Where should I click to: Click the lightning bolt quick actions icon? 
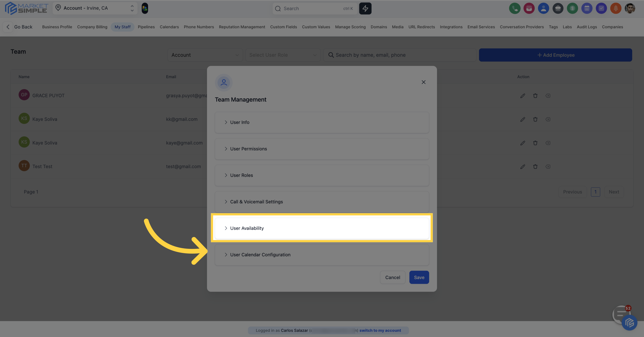click(x=365, y=9)
